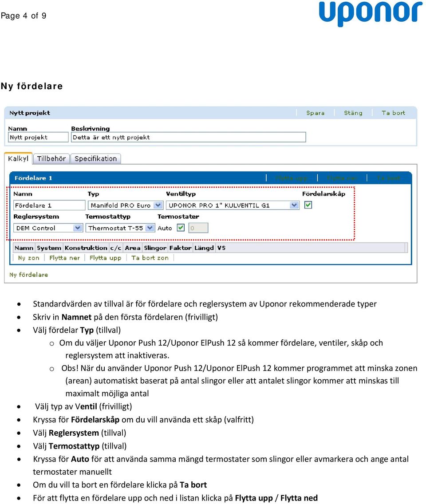Click Flytta upp in Fördelare 1 bar
Screen dimensions: 426x504
[x=292, y=178]
